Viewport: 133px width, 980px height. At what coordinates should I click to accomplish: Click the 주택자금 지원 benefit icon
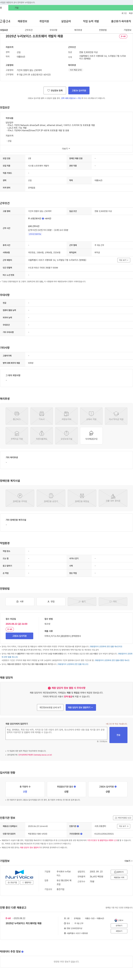(x=17, y=436)
